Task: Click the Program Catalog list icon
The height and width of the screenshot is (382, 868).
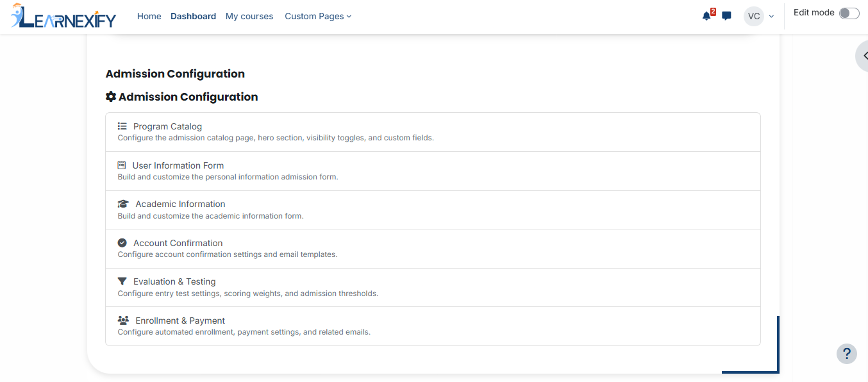Action: [122, 126]
